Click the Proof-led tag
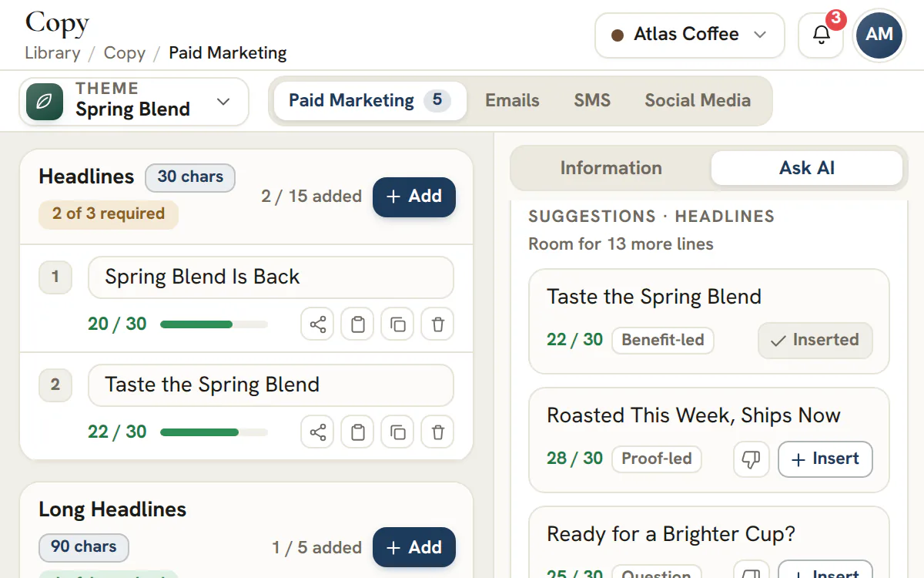Screen dimensions: 924x578 657,459
